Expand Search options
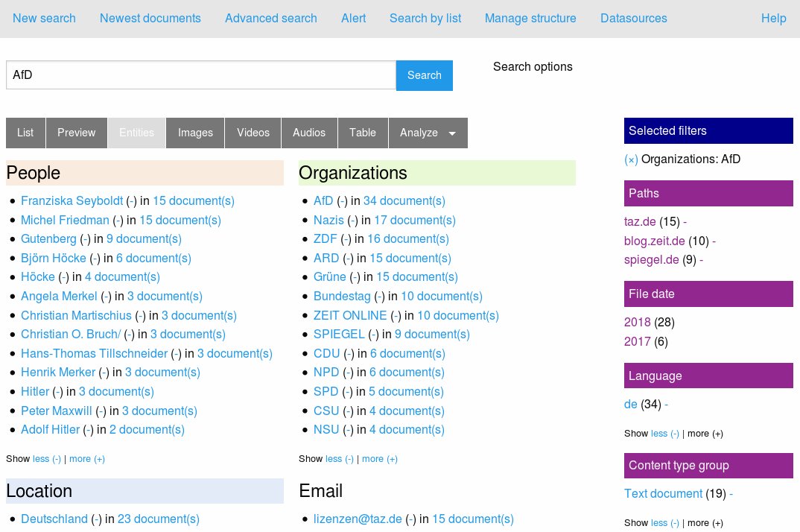This screenshot has width=800, height=532. click(x=533, y=66)
